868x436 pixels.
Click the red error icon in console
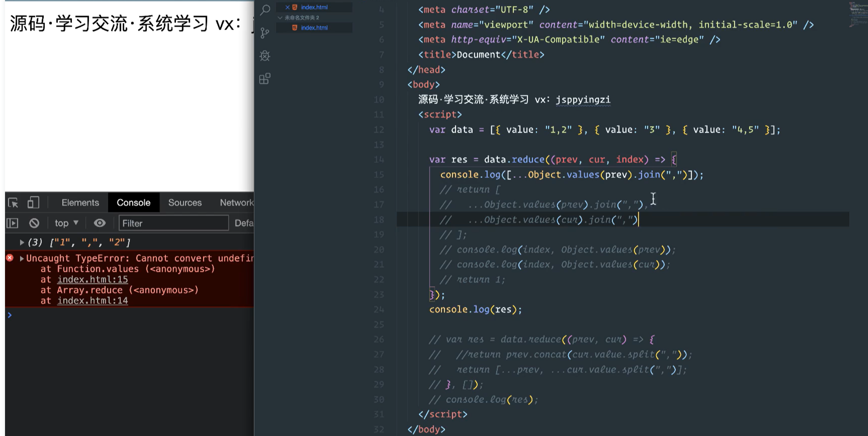pyautogui.click(x=10, y=258)
